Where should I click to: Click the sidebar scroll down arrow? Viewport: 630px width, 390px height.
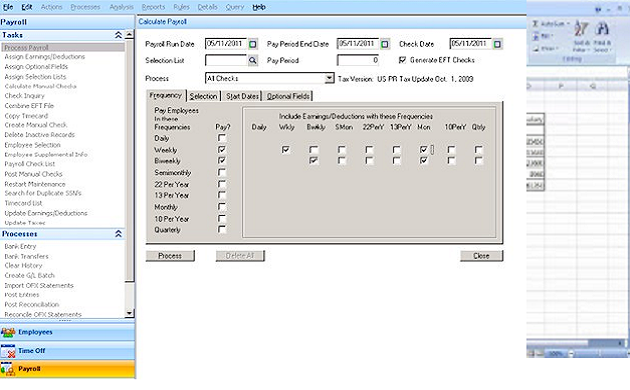click(129, 313)
